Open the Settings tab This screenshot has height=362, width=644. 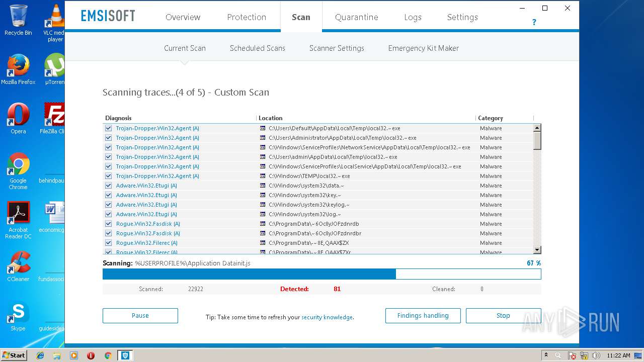[462, 17]
